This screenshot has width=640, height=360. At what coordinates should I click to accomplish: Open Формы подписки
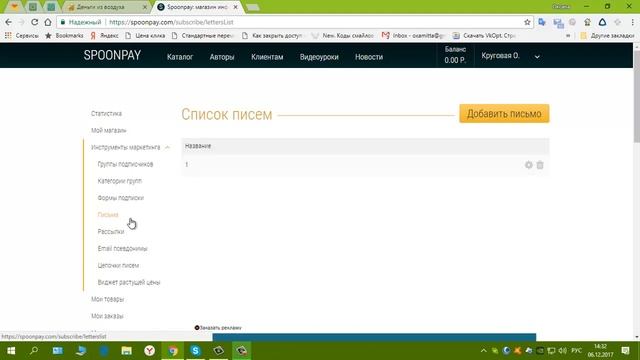click(x=121, y=198)
